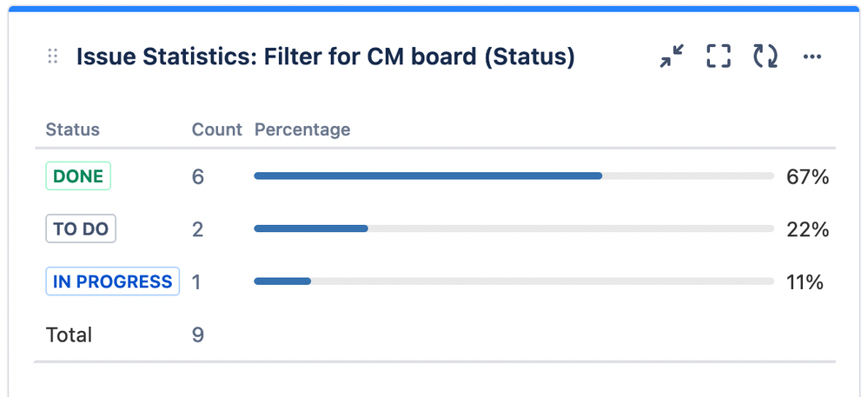Click the TO DO status badge
Screen dimensions: 868x397
coord(81,229)
